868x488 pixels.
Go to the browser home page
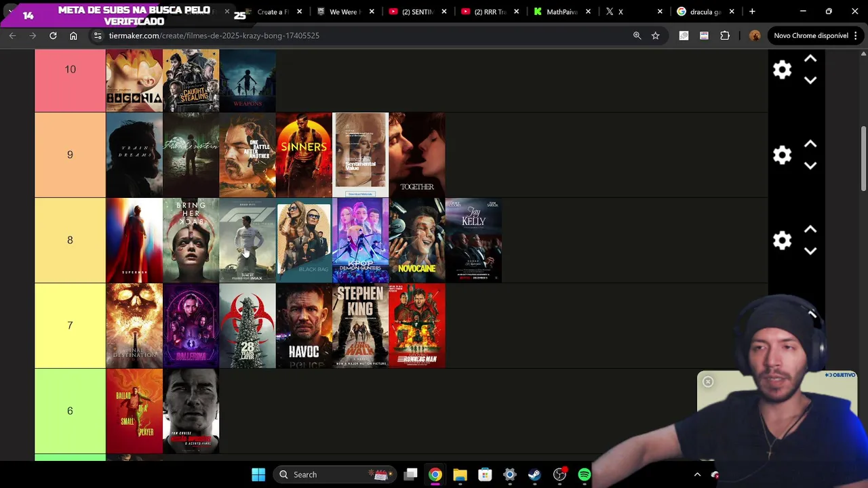73,35
